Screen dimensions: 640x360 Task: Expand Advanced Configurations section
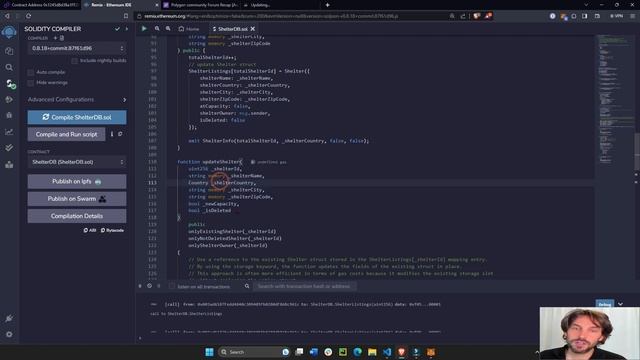77,100
